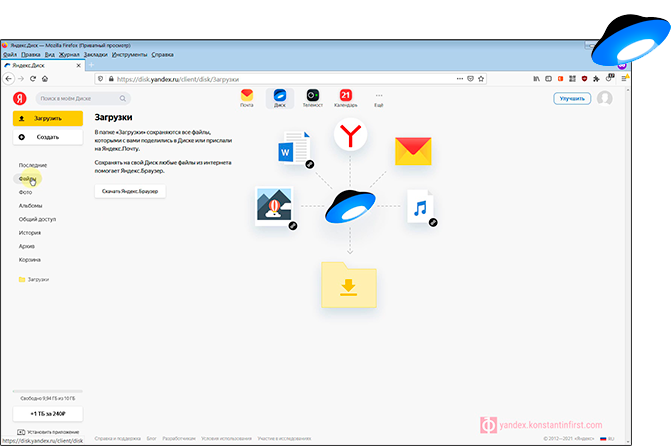Viewport: 672px width, 446px height.
Task: Click Справка и поддержка footer link
Action: (117, 439)
